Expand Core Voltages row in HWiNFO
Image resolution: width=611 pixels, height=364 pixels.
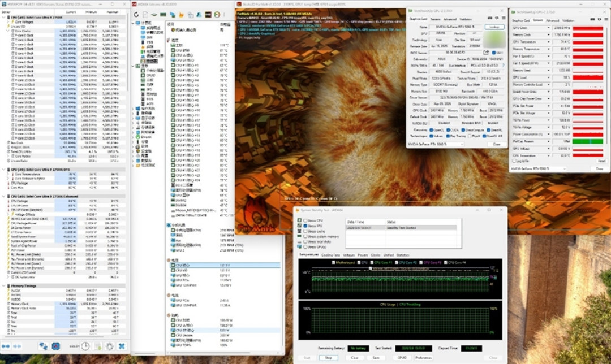click(8, 22)
